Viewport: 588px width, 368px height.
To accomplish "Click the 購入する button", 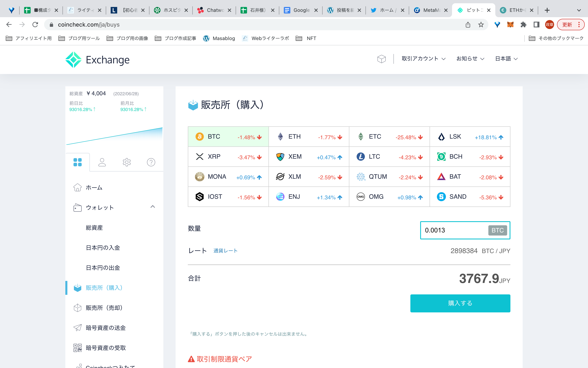I will tap(460, 303).
